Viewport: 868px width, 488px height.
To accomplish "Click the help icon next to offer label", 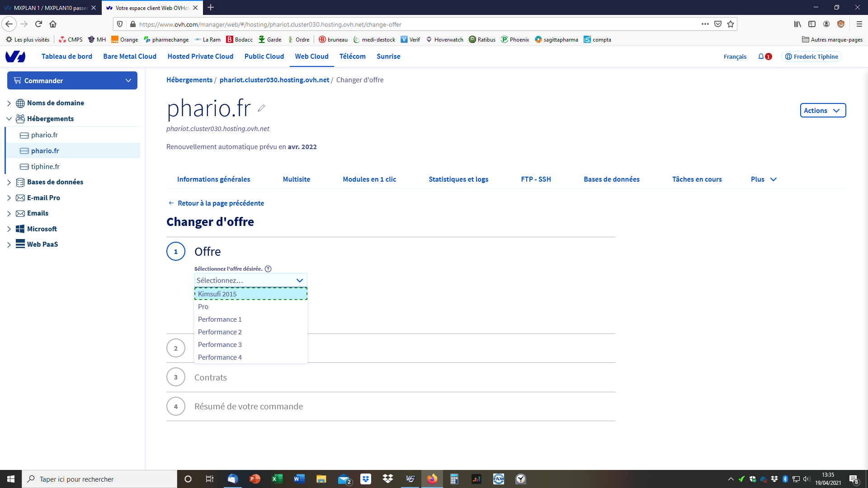I will pos(268,269).
